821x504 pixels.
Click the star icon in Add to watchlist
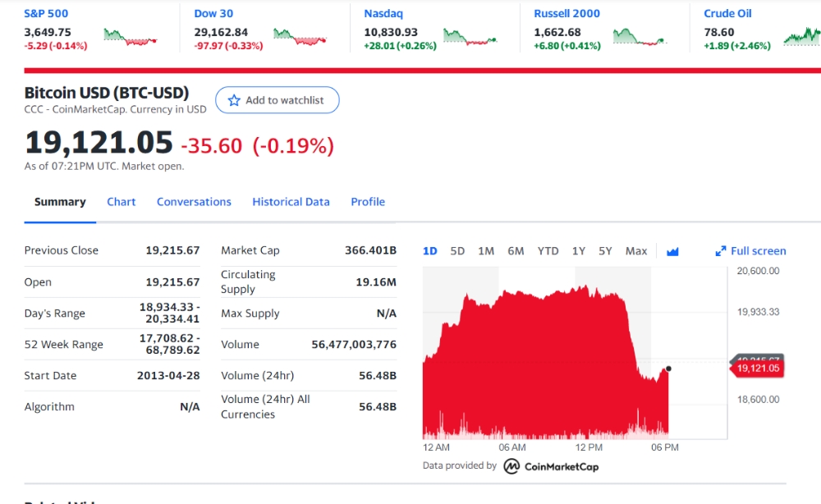(x=234, y=100)
